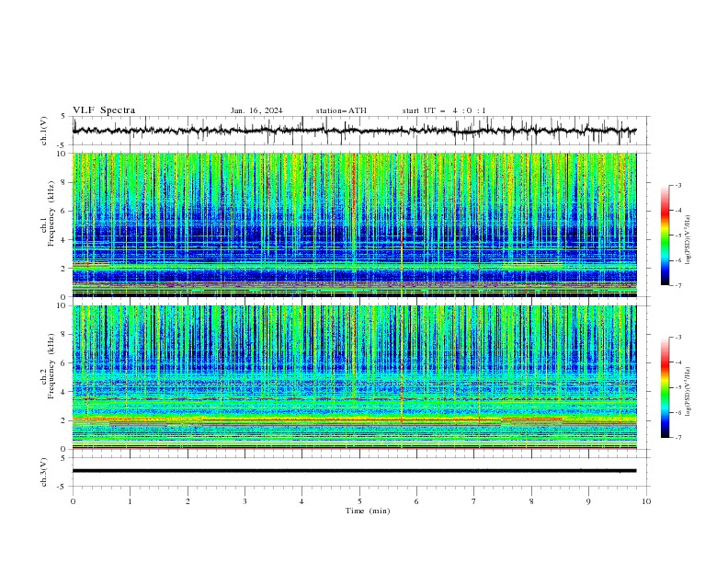
Task: Click the '2' tick on the time axis
Action: point(188,501)
